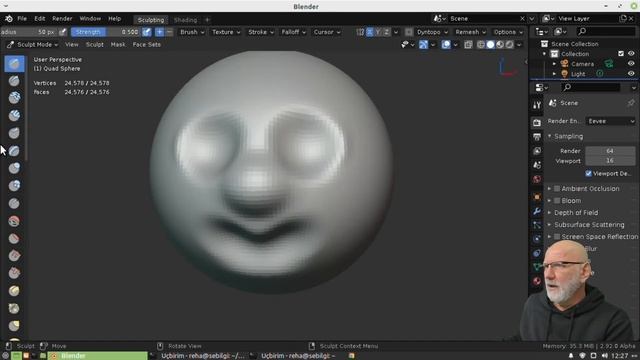Toggle radius pressure sensitivity icon
Screen dimensions: 640x360
(62, 32)
